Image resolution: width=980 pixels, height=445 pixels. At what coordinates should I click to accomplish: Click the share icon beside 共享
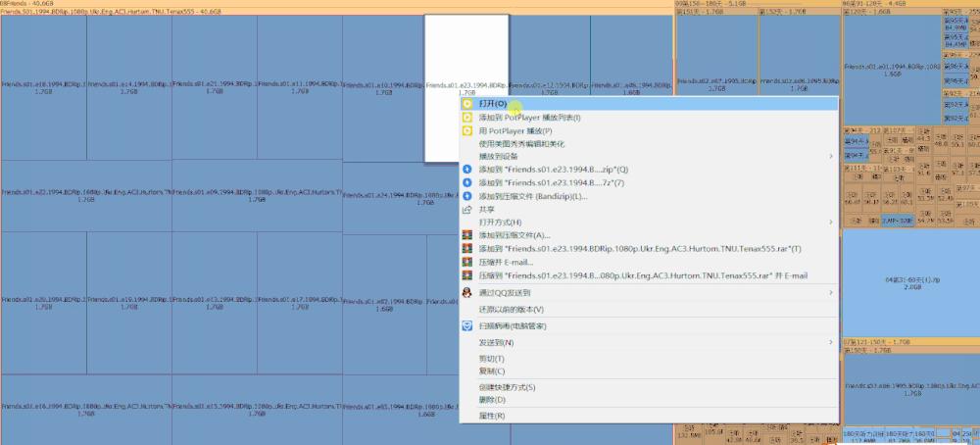pyautogui.click(x=466, y=210)
